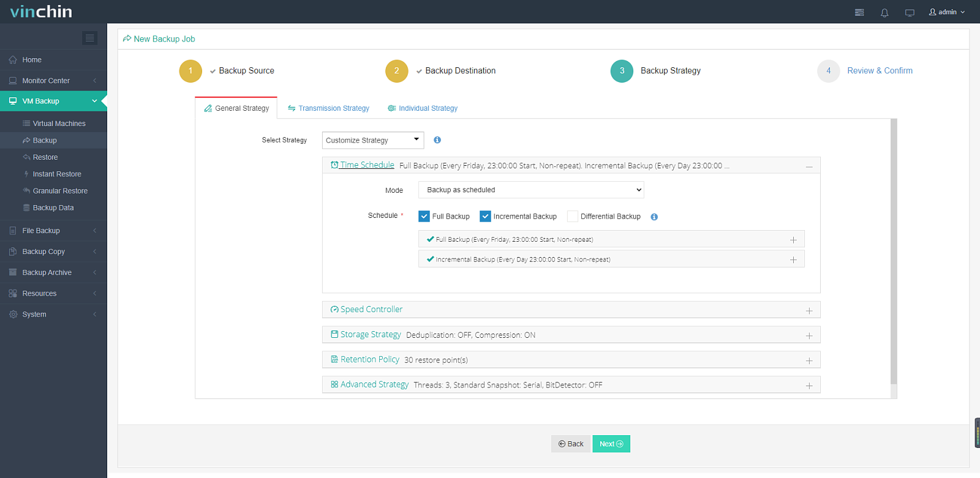980x478 pixels.
Task: Open the Select Strategy dropdown
Action: tap(373, 140)
